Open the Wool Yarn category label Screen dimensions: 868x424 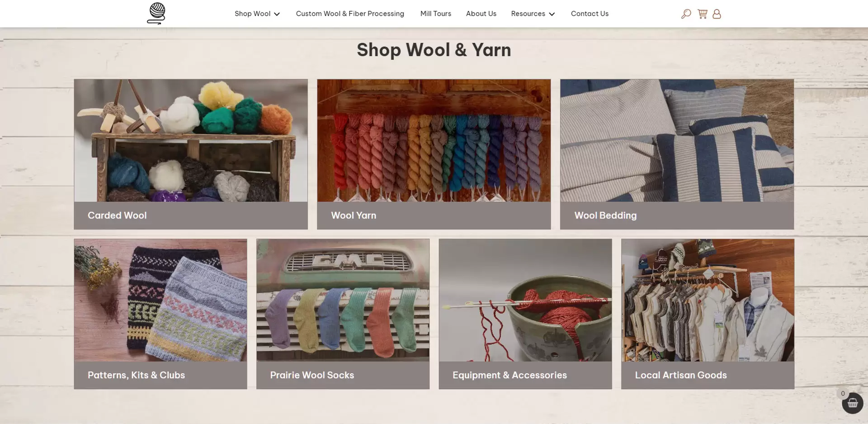tap(354, 215)
